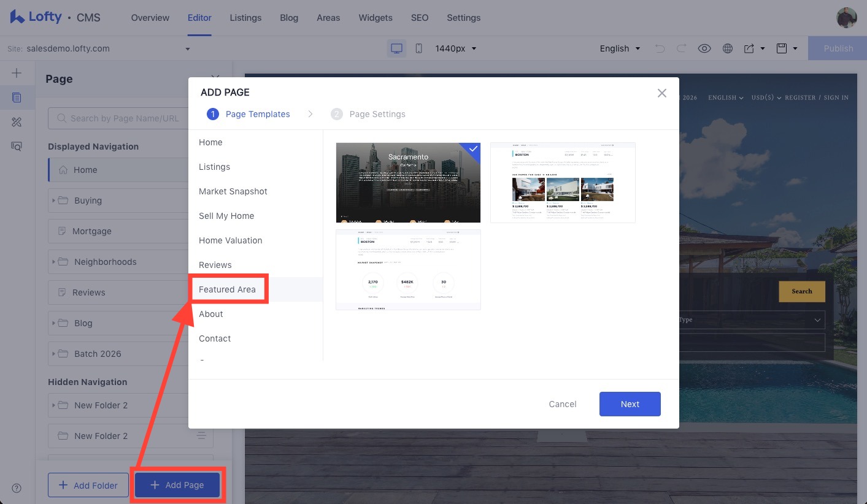Select the desktop preview icon
867x504 pixels.
click(x=396, y=47)
